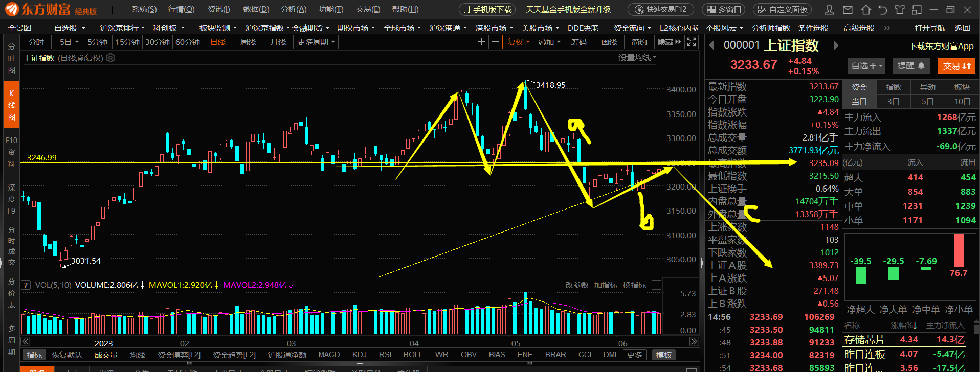Click 模板 template button

(663, 355)
